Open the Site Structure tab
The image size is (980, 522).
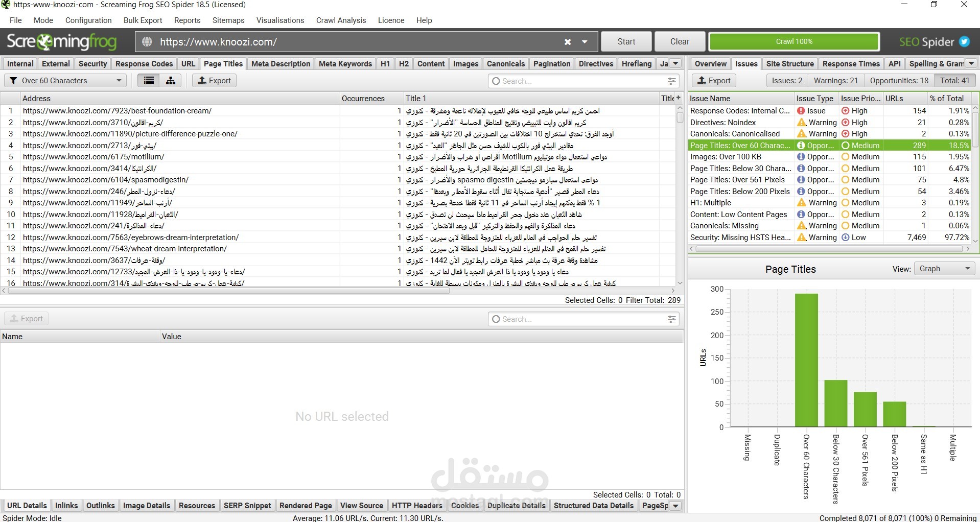tap(790, 64)
